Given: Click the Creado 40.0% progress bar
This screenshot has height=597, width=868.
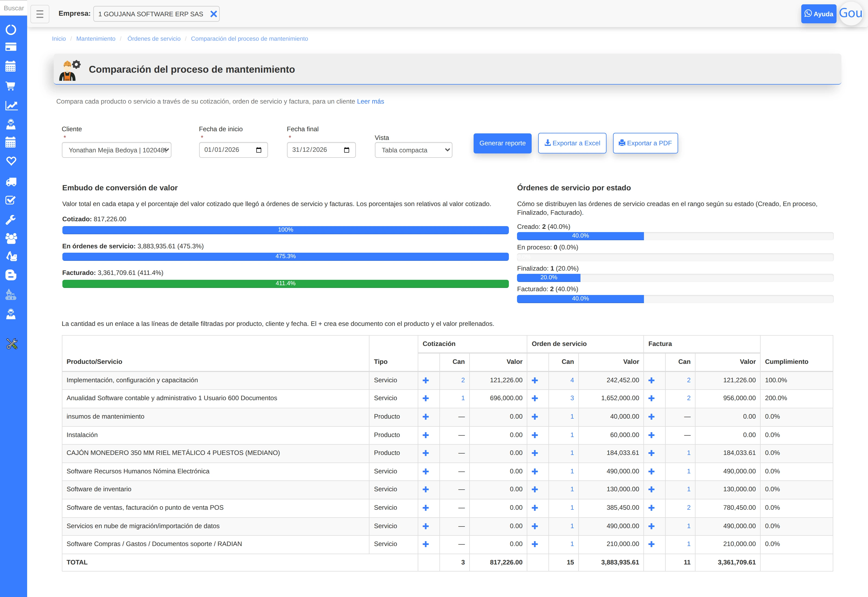Looking at the screenshot, I should (580, 236).
